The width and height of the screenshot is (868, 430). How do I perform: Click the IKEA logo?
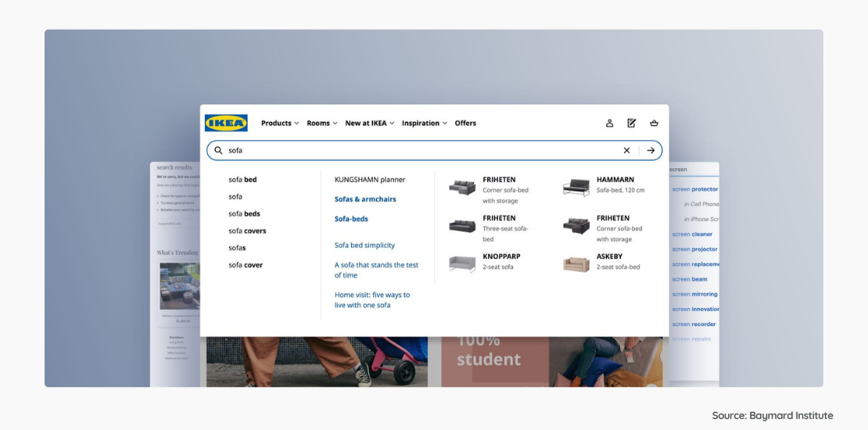226,123
